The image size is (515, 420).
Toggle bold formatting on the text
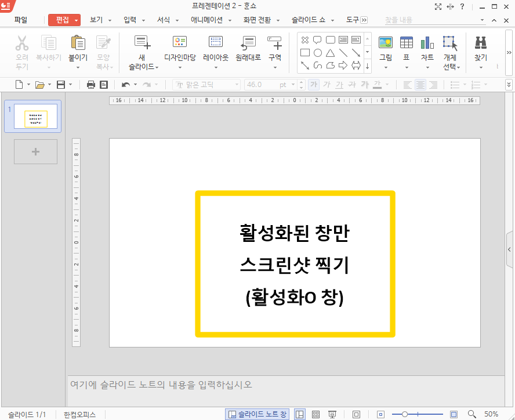point(313,84)
